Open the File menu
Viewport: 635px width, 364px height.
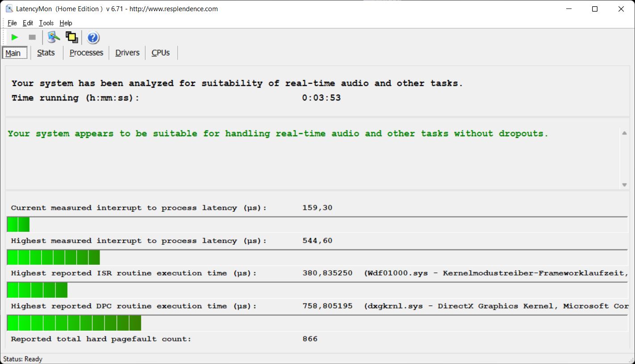12,23
